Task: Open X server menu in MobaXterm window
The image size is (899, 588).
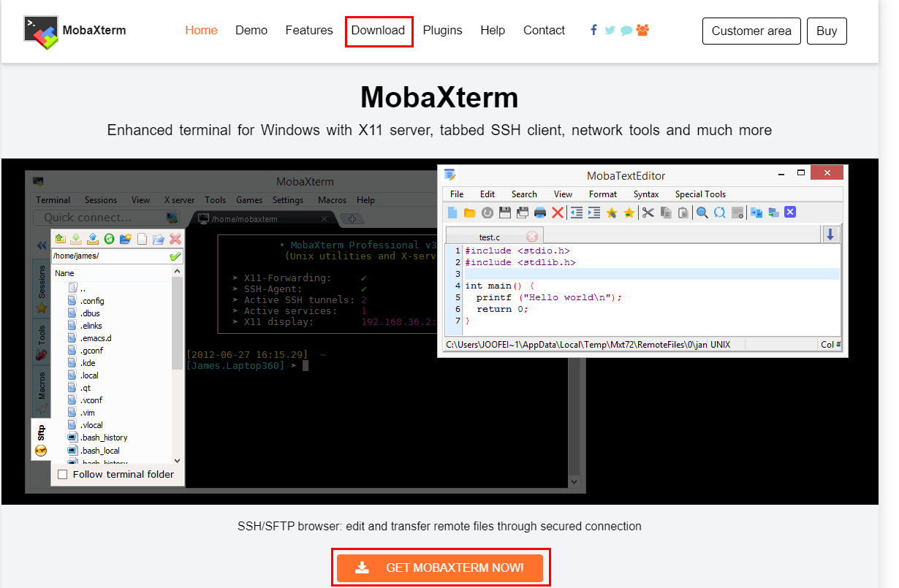Action: (x=179, y=200)
